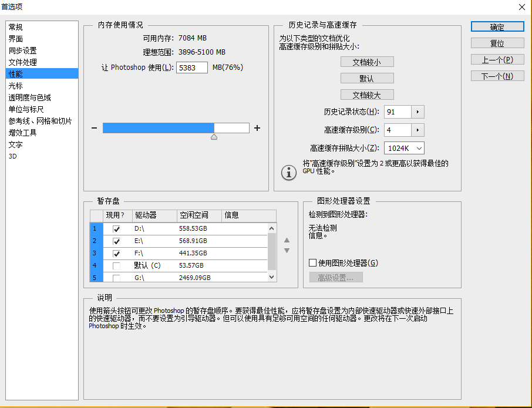The image size is (532, 408).
Task: Click the 默认 cache preset button
Action: point(367,78)
